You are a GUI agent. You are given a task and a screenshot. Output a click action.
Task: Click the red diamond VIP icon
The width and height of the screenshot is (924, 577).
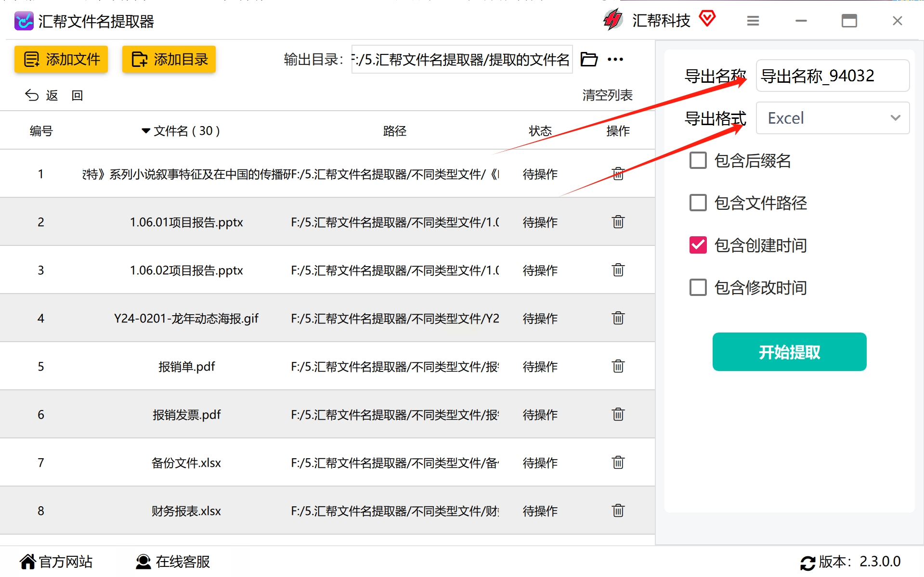(707, 19)
